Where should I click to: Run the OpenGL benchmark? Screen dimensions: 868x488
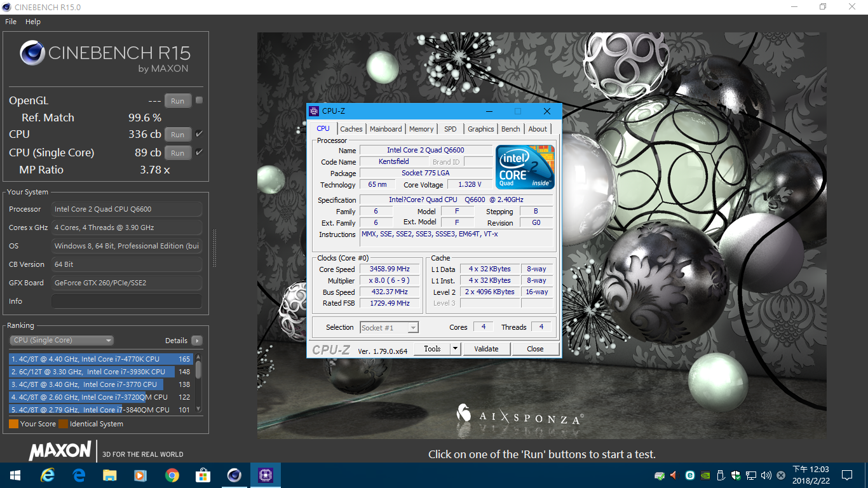click(178, 101)
